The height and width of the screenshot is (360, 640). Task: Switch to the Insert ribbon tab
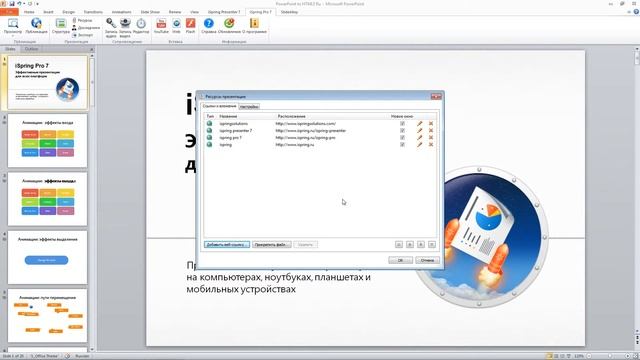48,12
